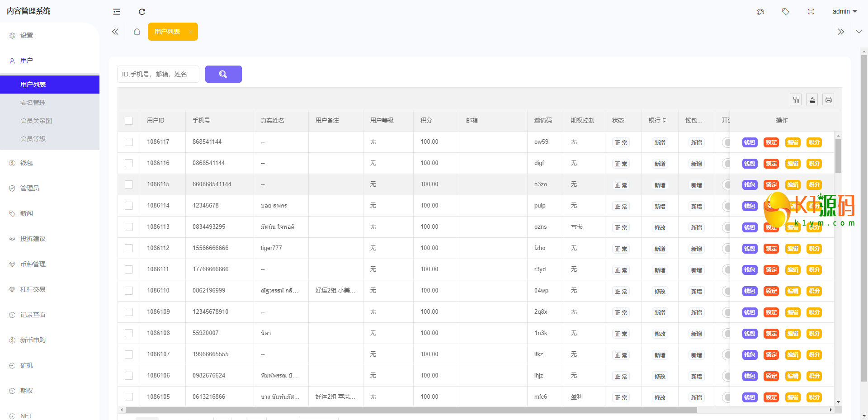Select the checkbox for user 1086117
The image size is (868, 420).
[129, 142]
